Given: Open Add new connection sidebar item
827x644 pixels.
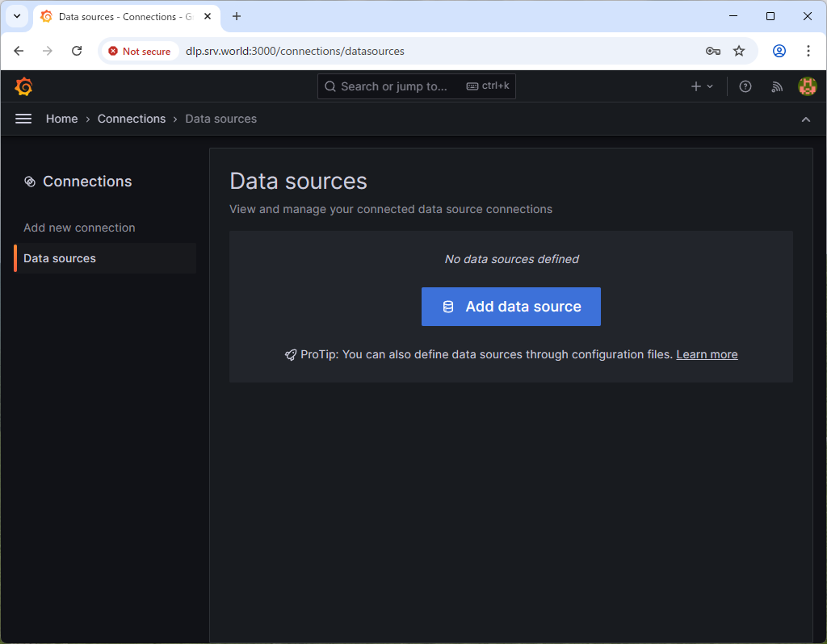Looking at the screenshot, I should [x=79, y=228].
